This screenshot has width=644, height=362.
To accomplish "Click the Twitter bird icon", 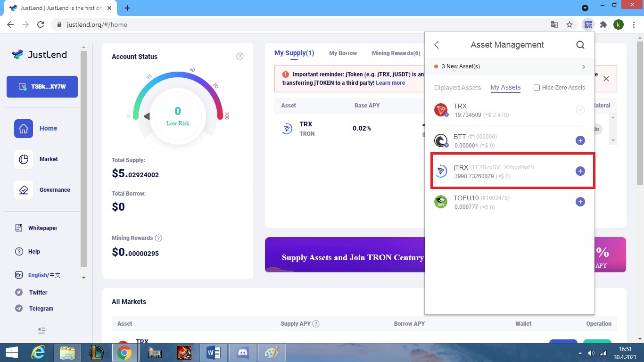I will [x=19, y=293].
